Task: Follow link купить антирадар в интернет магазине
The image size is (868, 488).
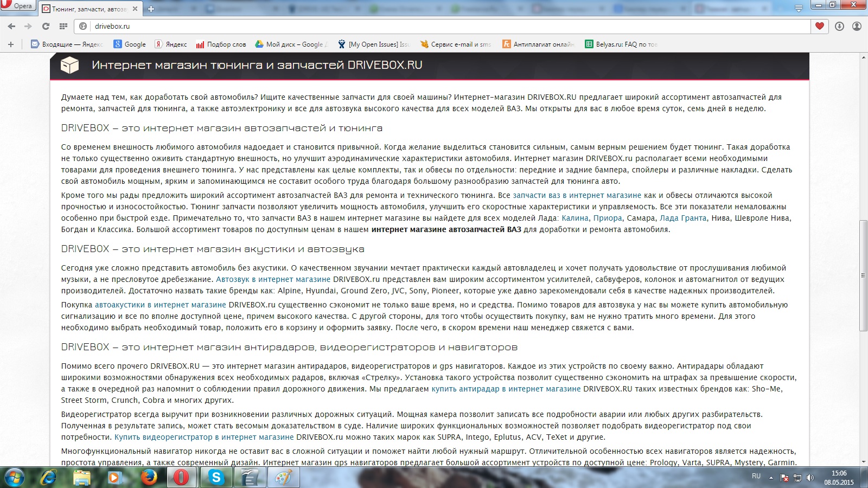Action: [506, 389]
